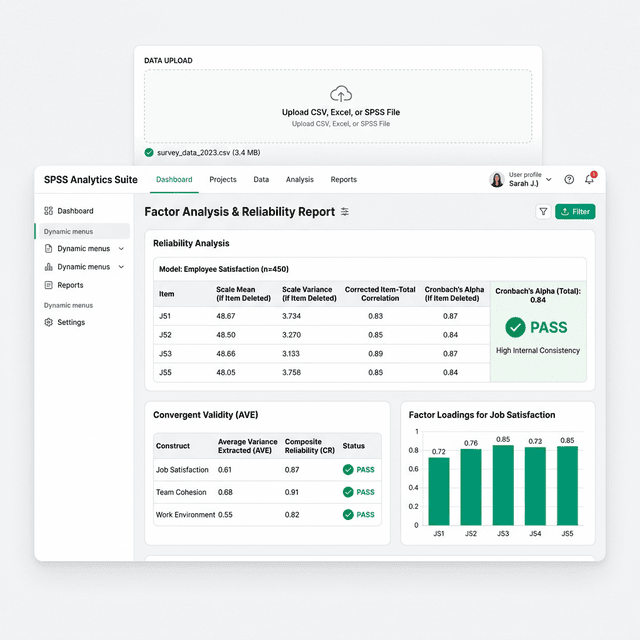Screen dimensions: 640x640
Task: Click Cronbach's Alpha (If Item Deleted) header
Action: click(x=454, y=294)
